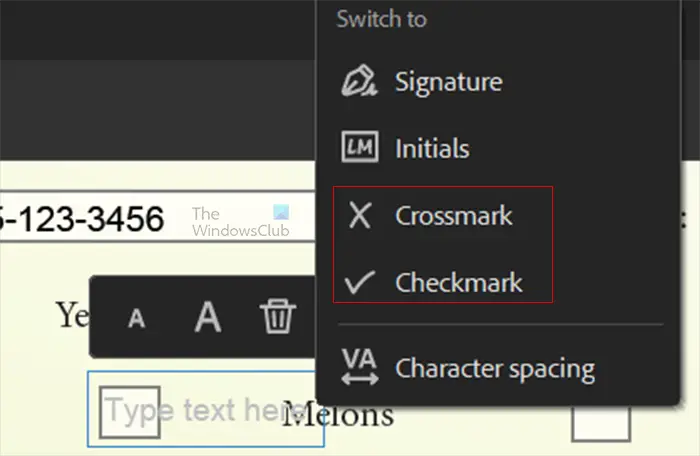Decrease text size with small A

(137, 318)
